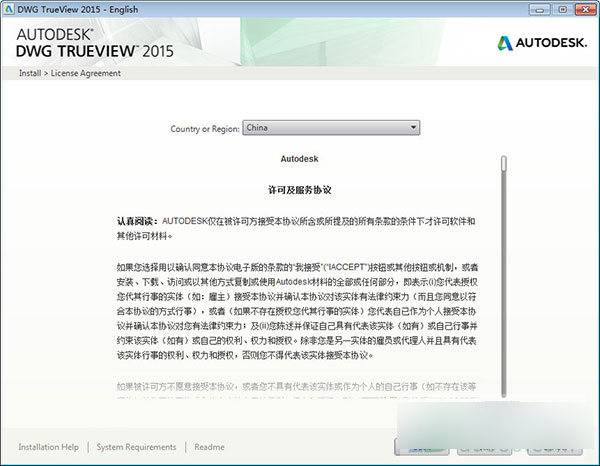Open the Country or Region dropdown

pos(331,128)
